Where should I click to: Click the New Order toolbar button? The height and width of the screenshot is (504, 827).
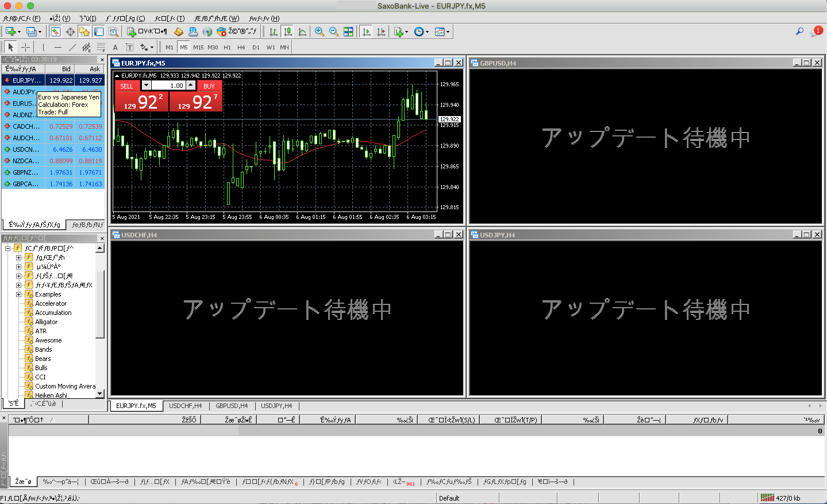click(x=147, y=32)
